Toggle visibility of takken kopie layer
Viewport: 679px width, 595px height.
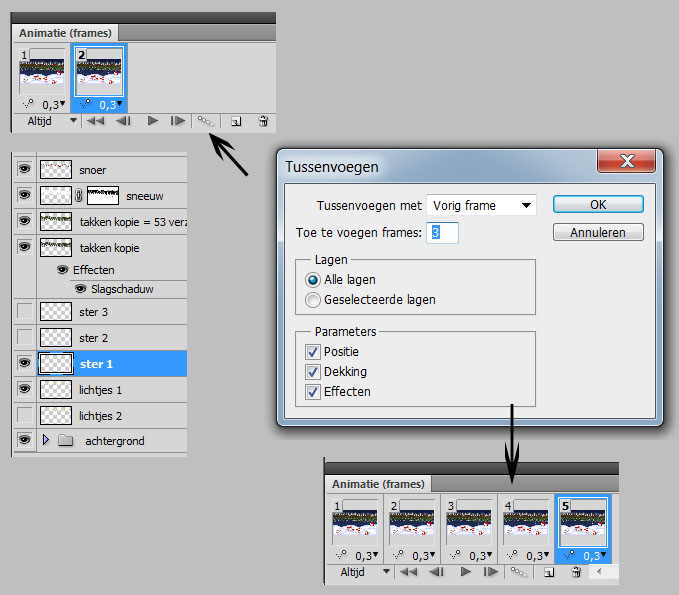(x=25, y=247)
